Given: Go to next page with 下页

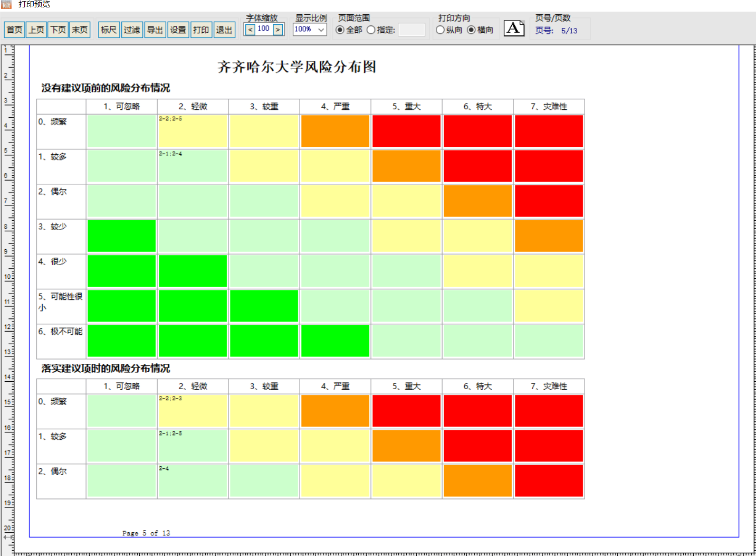Looking at the screenshot, I should click(x=58, y=30).
